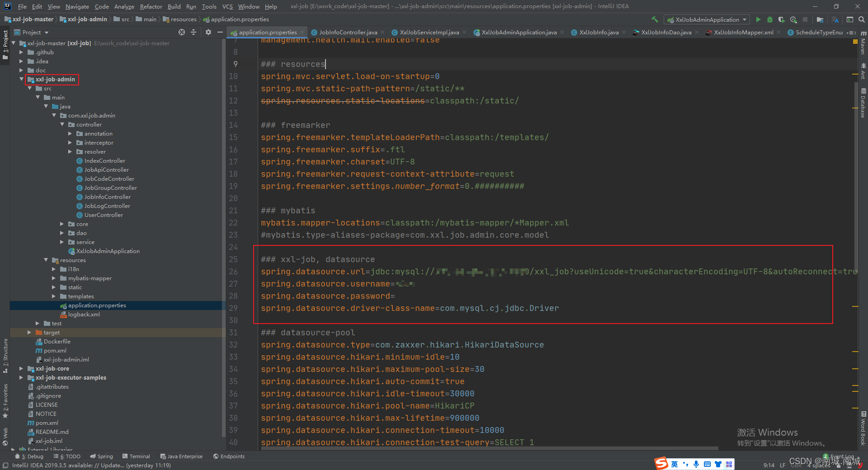Viewport: 868px width, 470px height.
Task: Open the VCS menu
Action: click(x=227, y=6)
